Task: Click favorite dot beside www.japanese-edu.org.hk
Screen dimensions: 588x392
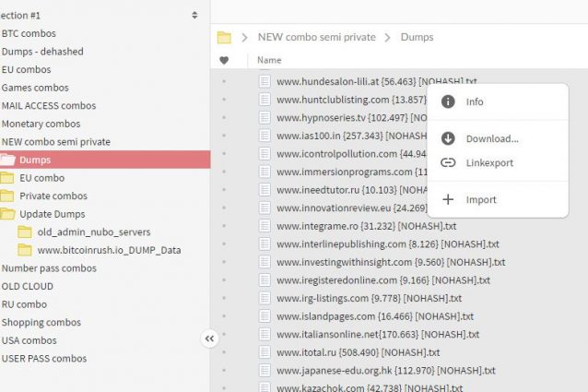Action: [x=224, y=370]
